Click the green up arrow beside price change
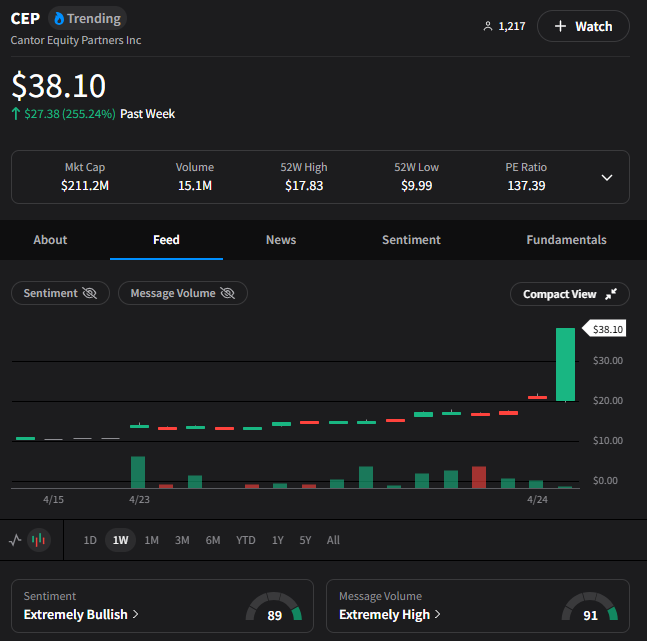Viewport: 647px width, 641px height. pyautogui.click(x=16, y=114)
